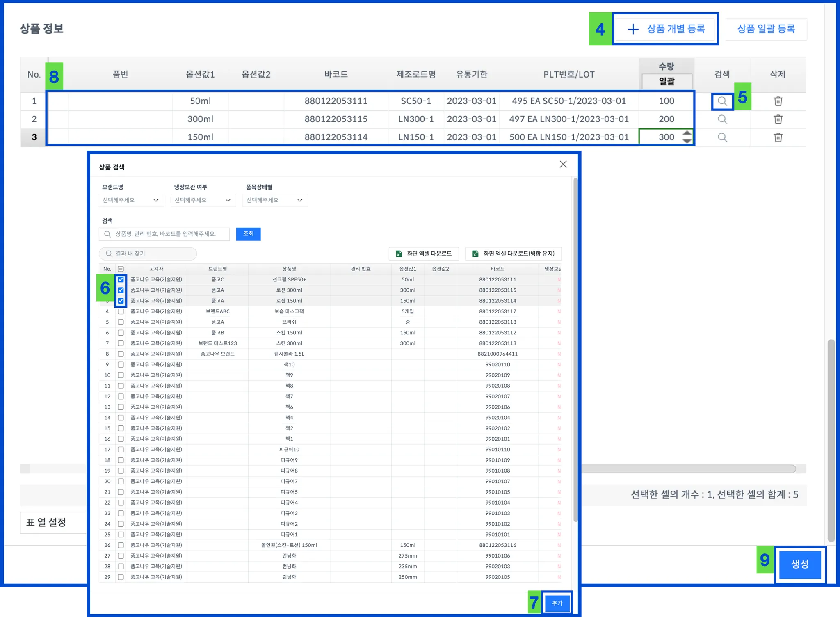Check the 보습 마스크팩 row checkbox
The image size is (840, 617).
[x=121, y=311]
